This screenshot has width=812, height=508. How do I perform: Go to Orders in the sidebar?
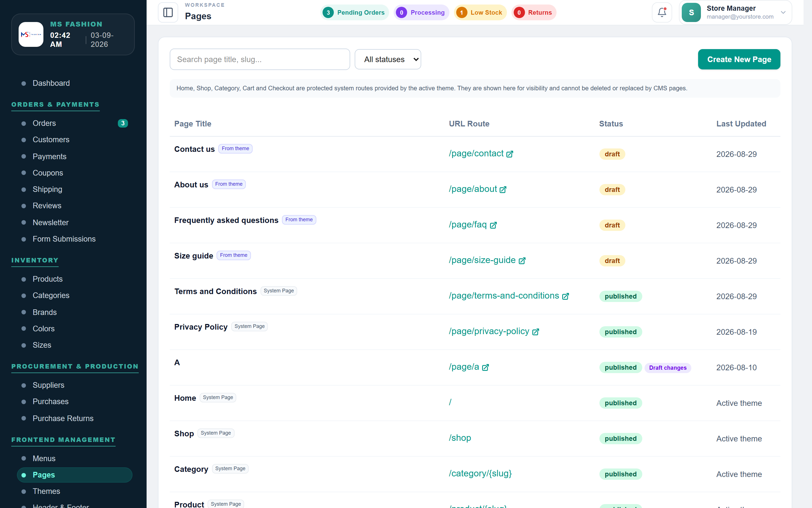point(44,123)
